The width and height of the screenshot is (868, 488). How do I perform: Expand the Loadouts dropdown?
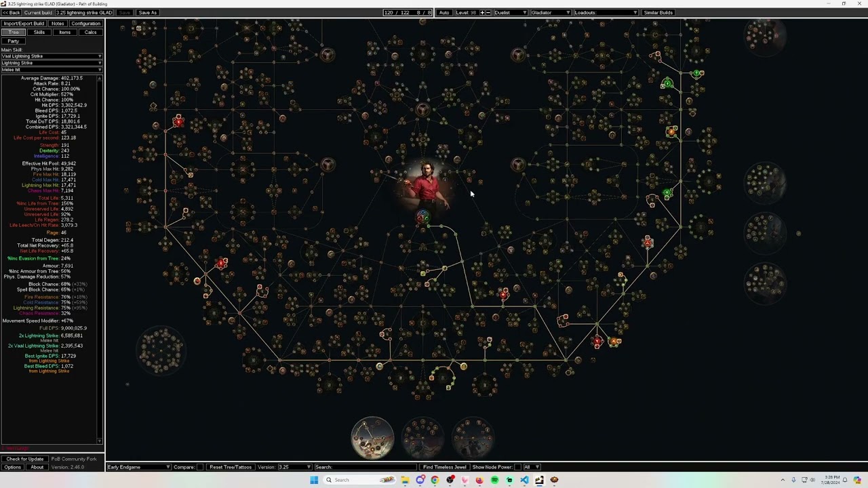[606, 13]
